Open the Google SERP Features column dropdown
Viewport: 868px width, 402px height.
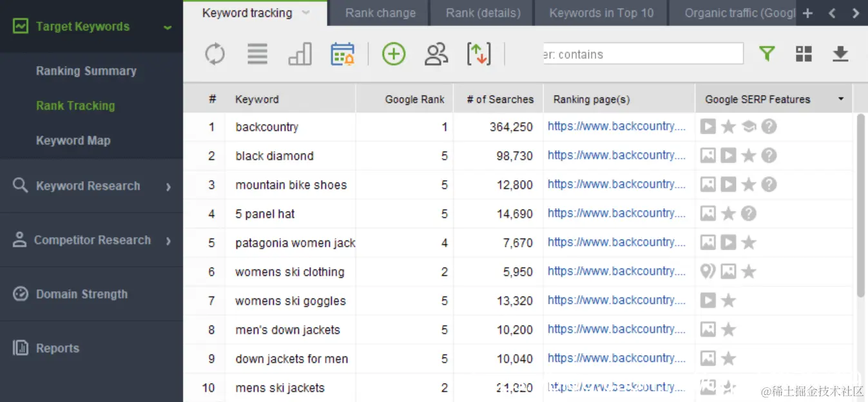tap(841, 99)
